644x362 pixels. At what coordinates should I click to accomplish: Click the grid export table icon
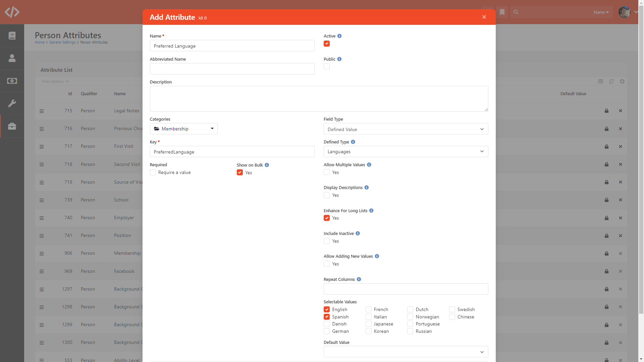pyautogui.click(x=600, y=81)
